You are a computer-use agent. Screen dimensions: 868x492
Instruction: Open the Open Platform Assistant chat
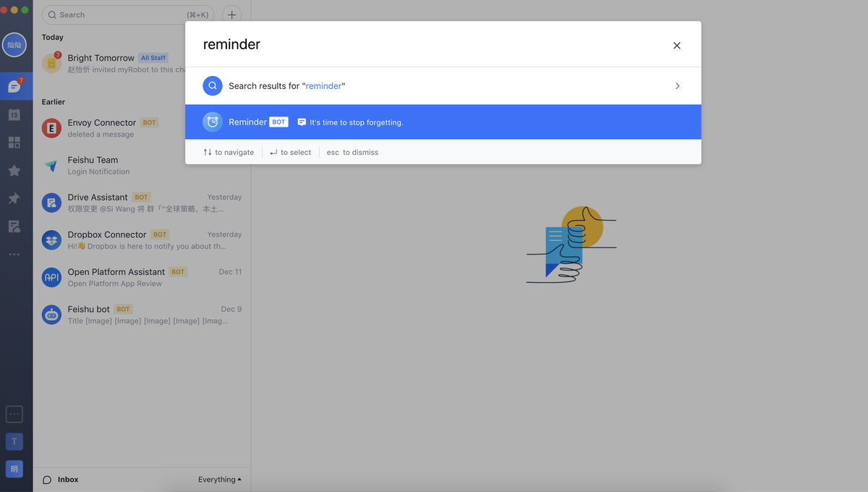coord(142,277)
